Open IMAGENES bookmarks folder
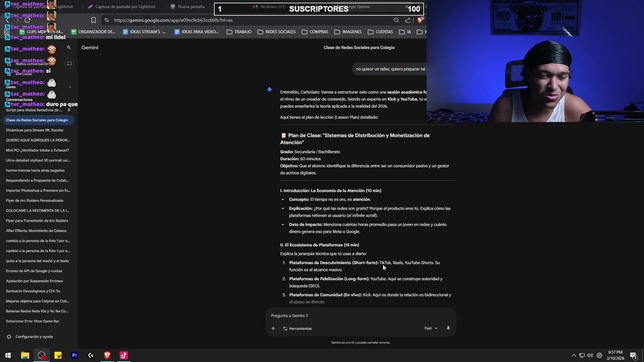 348,32
